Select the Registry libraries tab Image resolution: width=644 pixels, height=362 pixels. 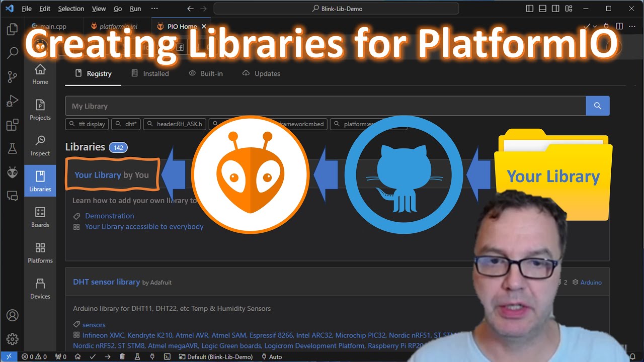(94, 73)
